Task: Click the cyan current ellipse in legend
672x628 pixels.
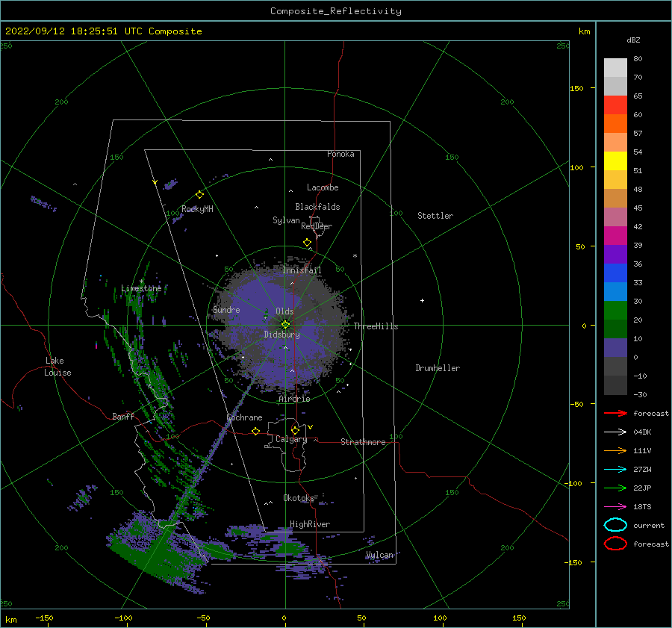Action: pos(615,525)
